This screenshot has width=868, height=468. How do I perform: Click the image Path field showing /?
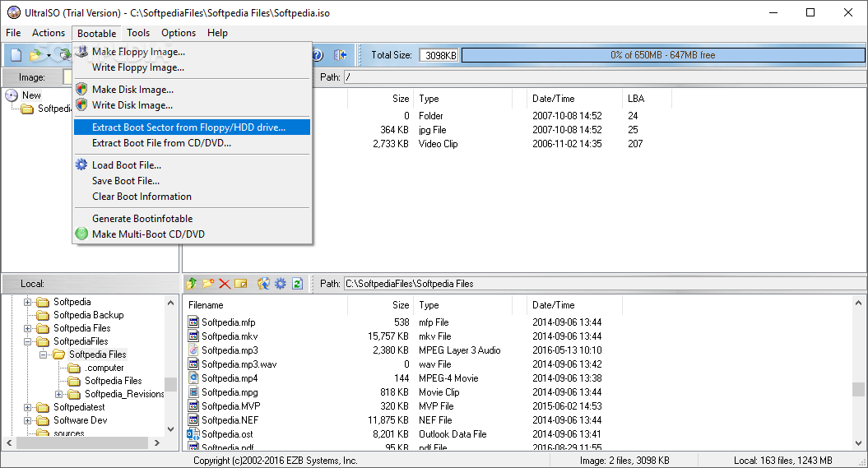(605, 76)
